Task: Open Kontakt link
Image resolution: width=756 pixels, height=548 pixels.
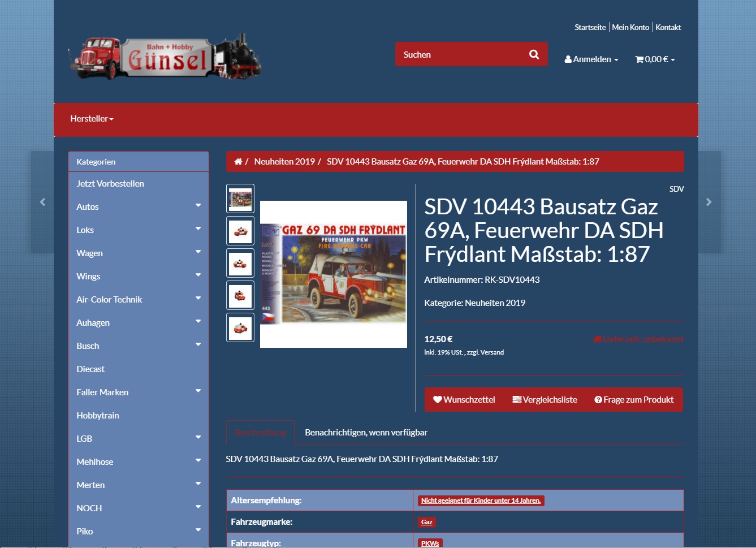Action: [668, 27]
